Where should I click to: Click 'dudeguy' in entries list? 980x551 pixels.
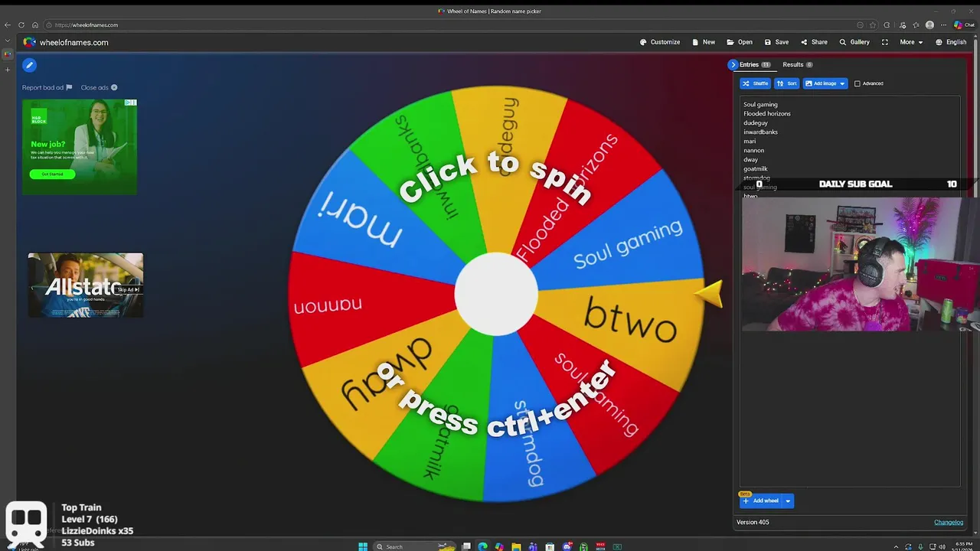pyautogui.click(x=756, y=123)
